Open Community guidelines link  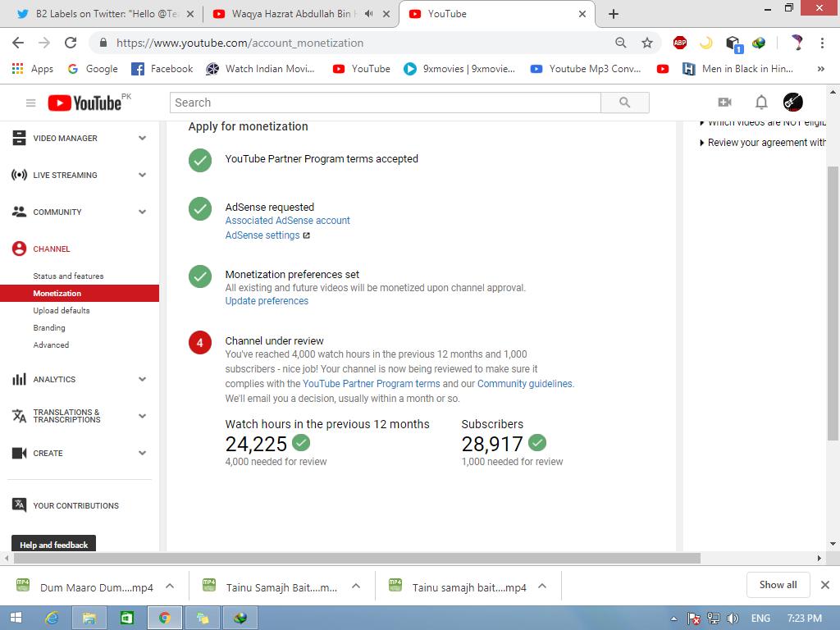coord(524,384)
